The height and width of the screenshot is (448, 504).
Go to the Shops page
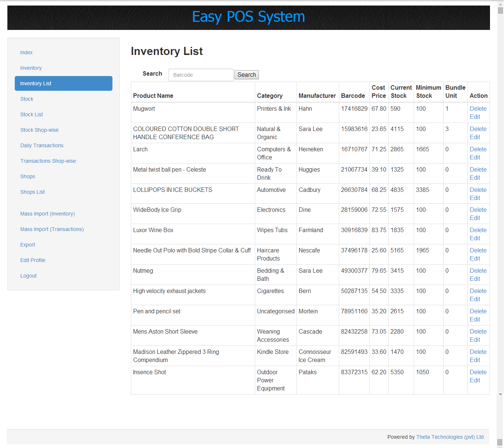[27, 176]
